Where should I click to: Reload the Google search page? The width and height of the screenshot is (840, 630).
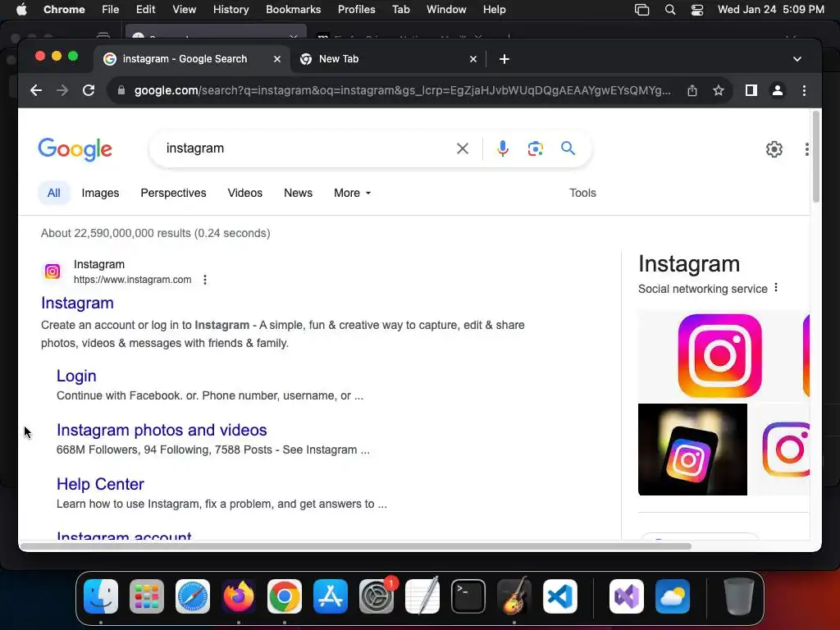[x=89, y=90]
